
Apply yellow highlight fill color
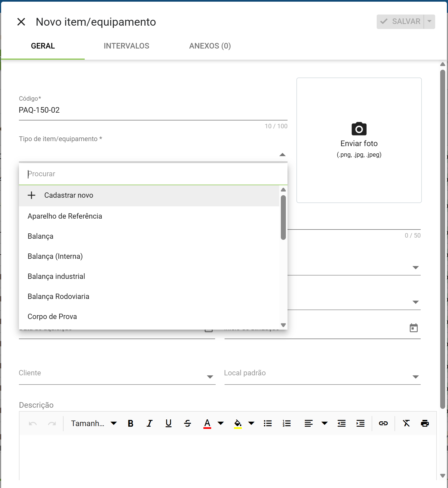(238, 424)
